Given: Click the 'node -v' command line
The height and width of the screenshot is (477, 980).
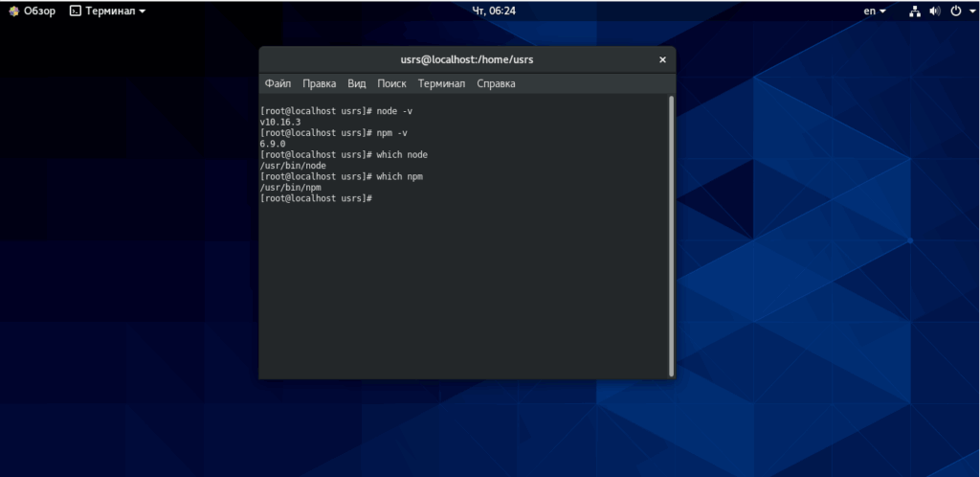Looking at the screenshot, I should 336,111.
